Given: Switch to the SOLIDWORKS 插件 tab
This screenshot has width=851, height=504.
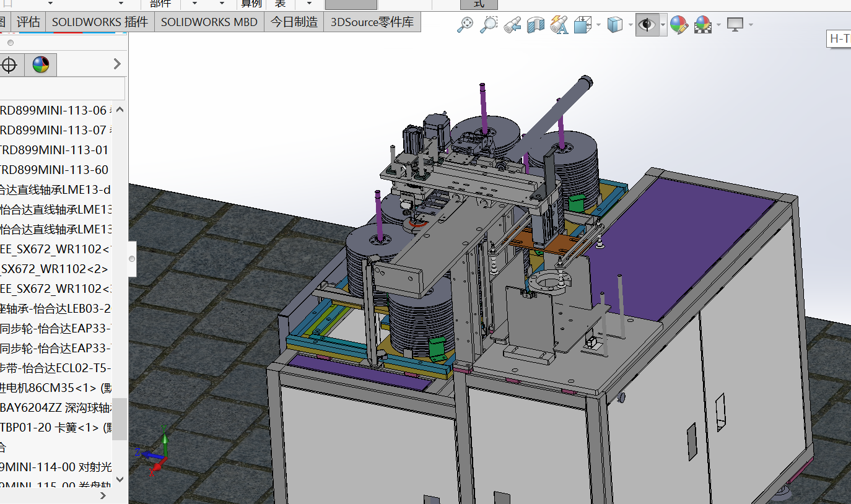Looking at the screenshot, I should (x=100, y=22).
